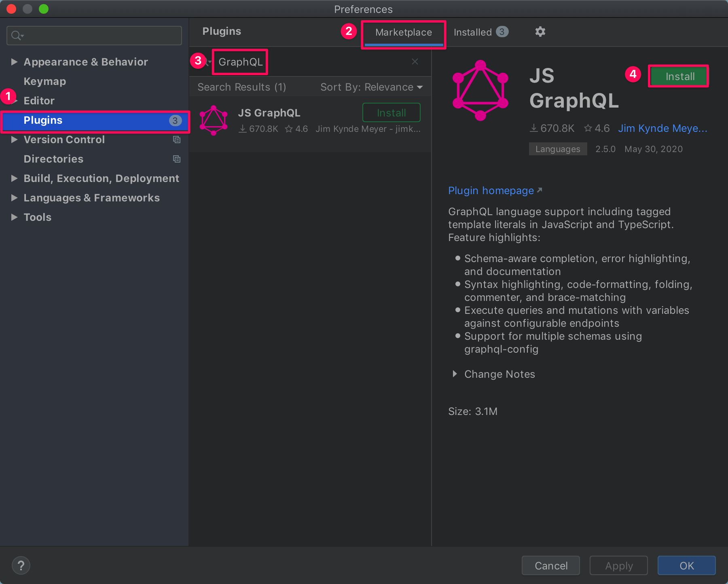
Task: Open the Sort By: Relevance dropdown
Action: coord(371,87)
